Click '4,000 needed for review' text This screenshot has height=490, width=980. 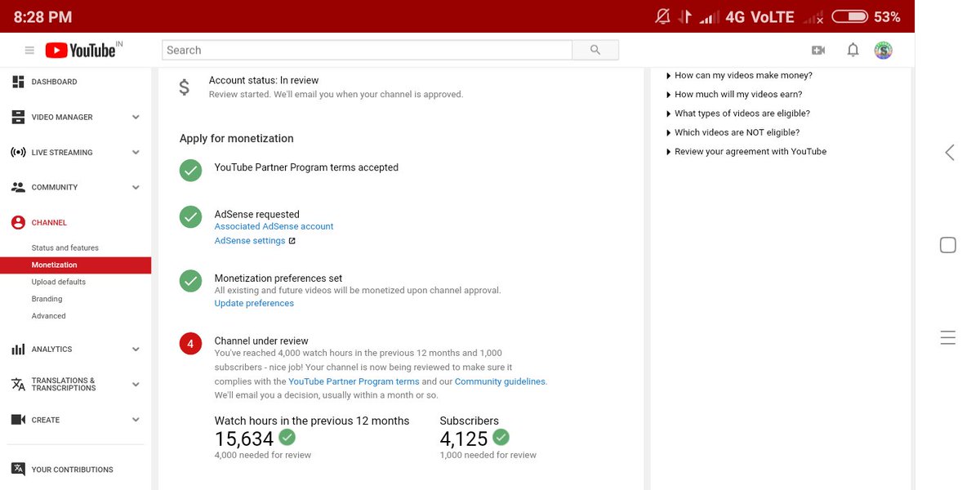(263, 455)
